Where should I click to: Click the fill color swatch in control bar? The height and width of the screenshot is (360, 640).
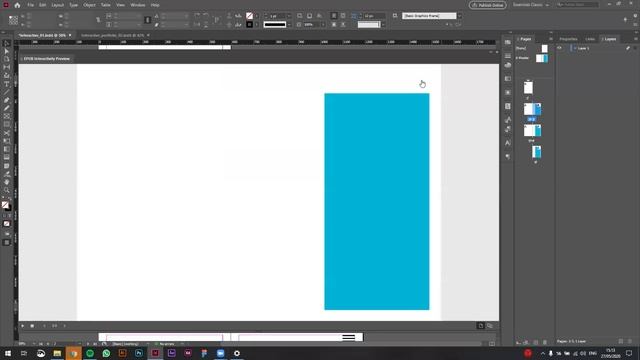(249, 16)
